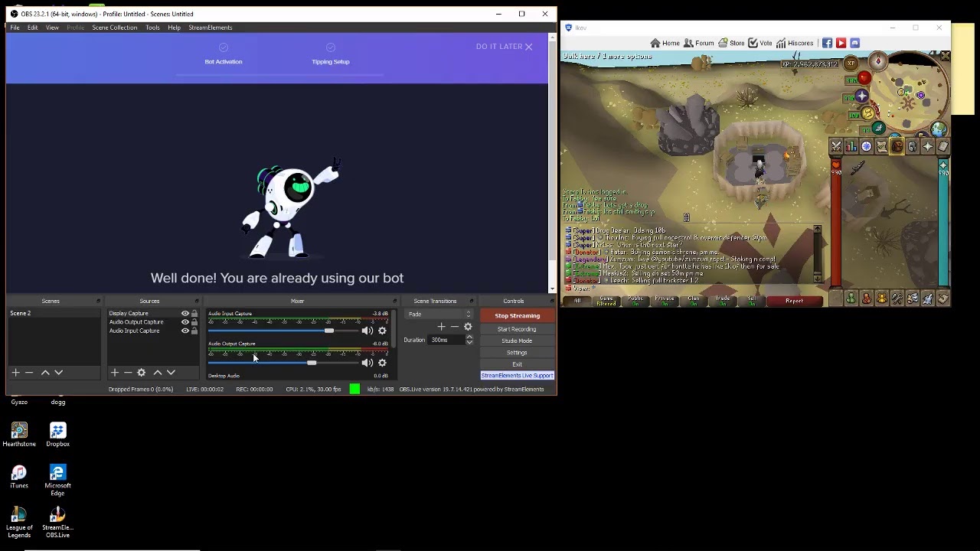980x551 pixels.
Task: Open the Edit menu in OBS
Action: click(32, 28)
